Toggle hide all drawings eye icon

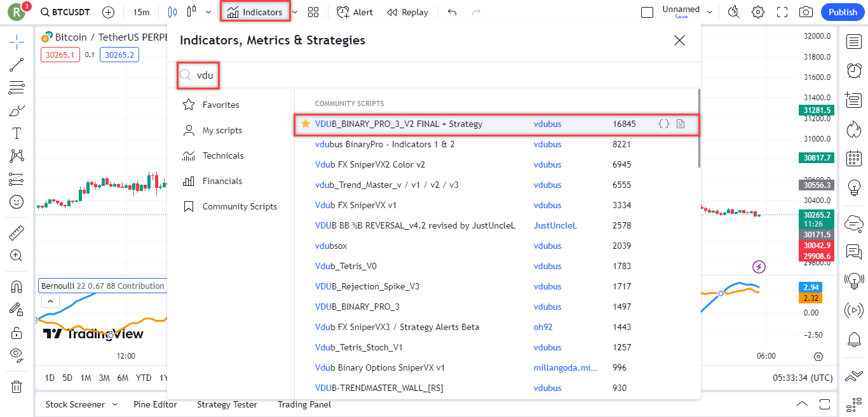tap(17, 354)
